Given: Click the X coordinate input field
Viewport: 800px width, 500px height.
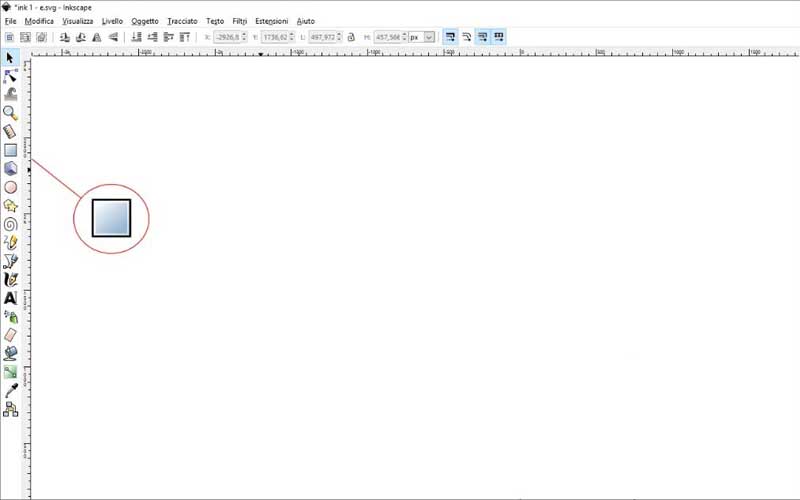Looking at the screenshot, I should (x=227, y=37).
